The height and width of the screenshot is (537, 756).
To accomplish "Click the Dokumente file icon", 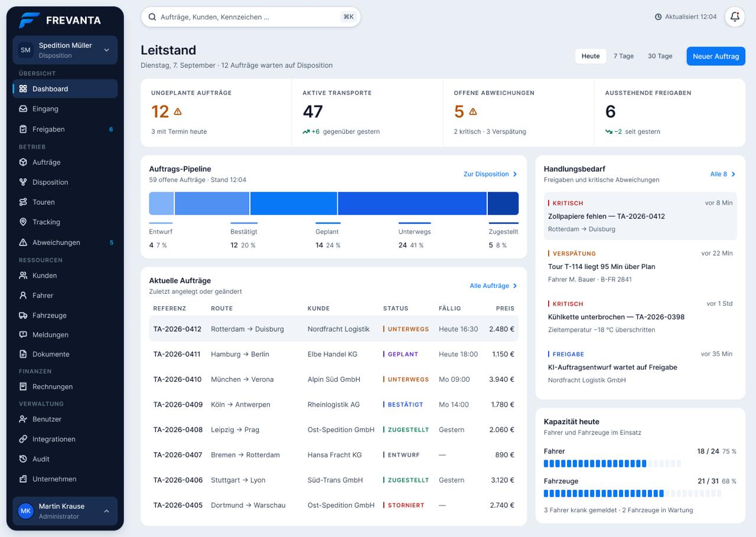I will coord(23,355).
